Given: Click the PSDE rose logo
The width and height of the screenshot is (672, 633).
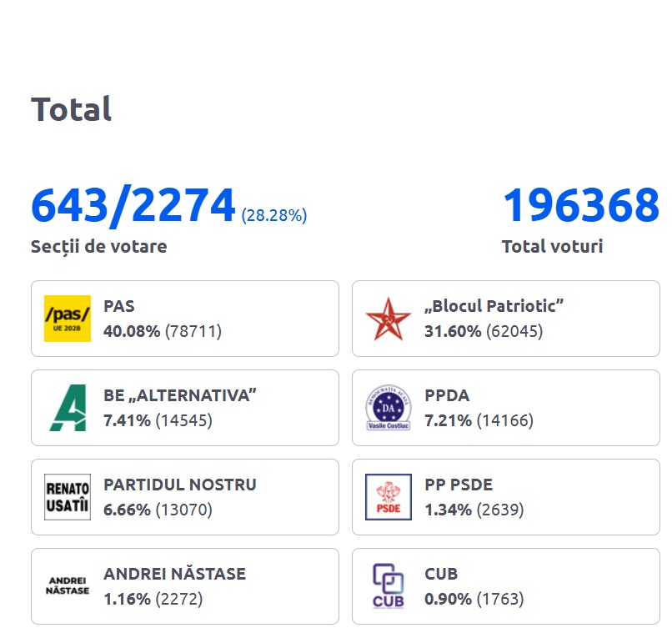Looking at the screenshot, I should click(x=389, y=497).
